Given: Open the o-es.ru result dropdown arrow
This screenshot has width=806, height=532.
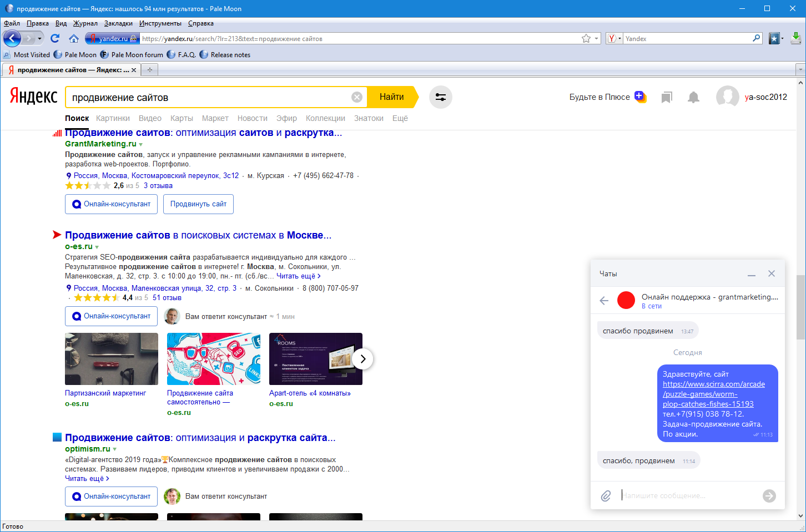Looking at the screenshot, I should tap(97, 247).
